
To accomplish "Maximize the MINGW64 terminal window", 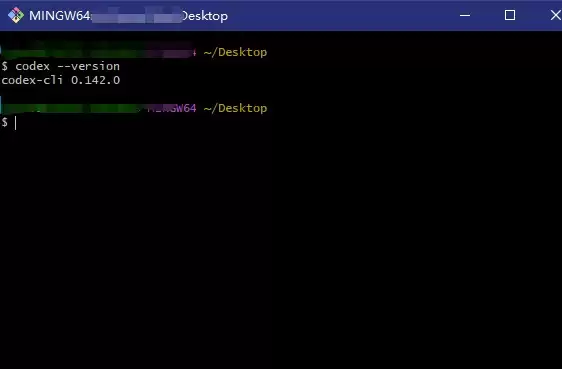I will 510,15.
